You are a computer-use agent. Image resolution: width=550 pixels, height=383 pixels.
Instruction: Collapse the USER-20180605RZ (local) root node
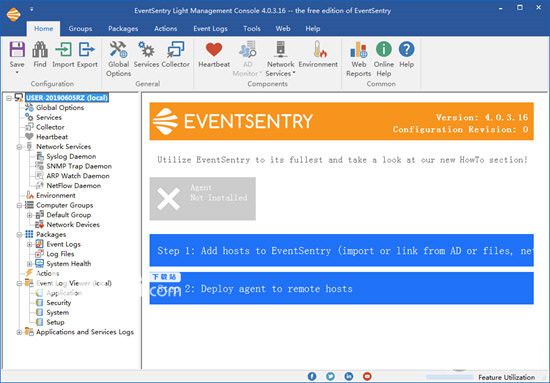(x=9, y=98)
